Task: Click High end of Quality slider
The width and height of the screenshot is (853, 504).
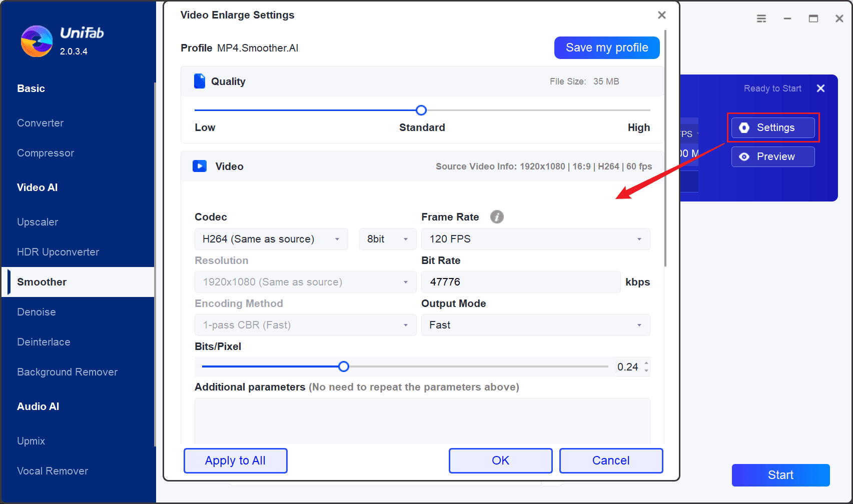Action: [639, 127]
